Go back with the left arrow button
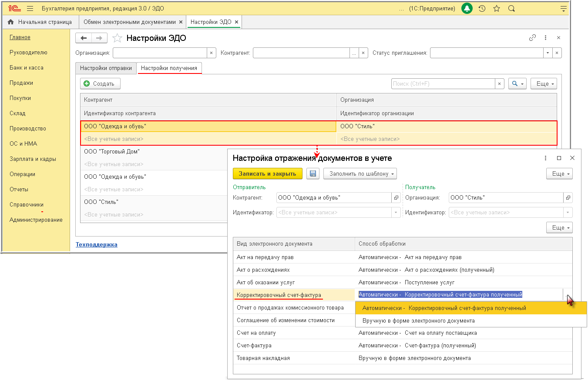The width and height of the screenshot is (588, 380). coord(84,38)
